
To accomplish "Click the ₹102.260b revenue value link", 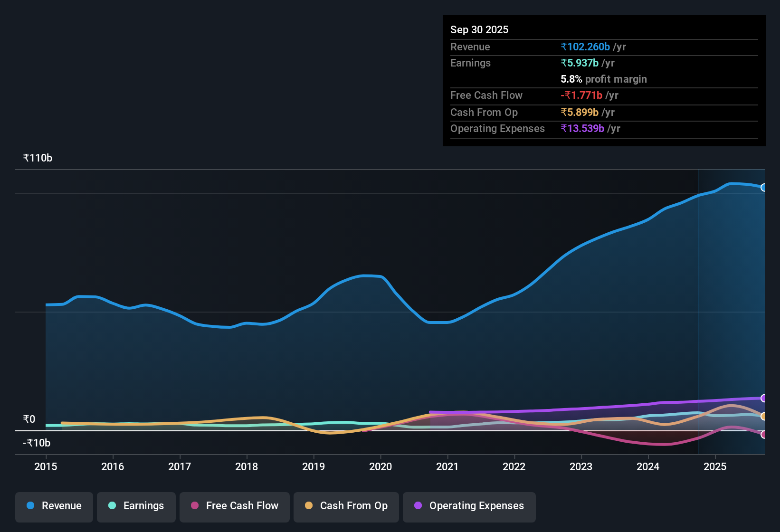I will point(585,47).
